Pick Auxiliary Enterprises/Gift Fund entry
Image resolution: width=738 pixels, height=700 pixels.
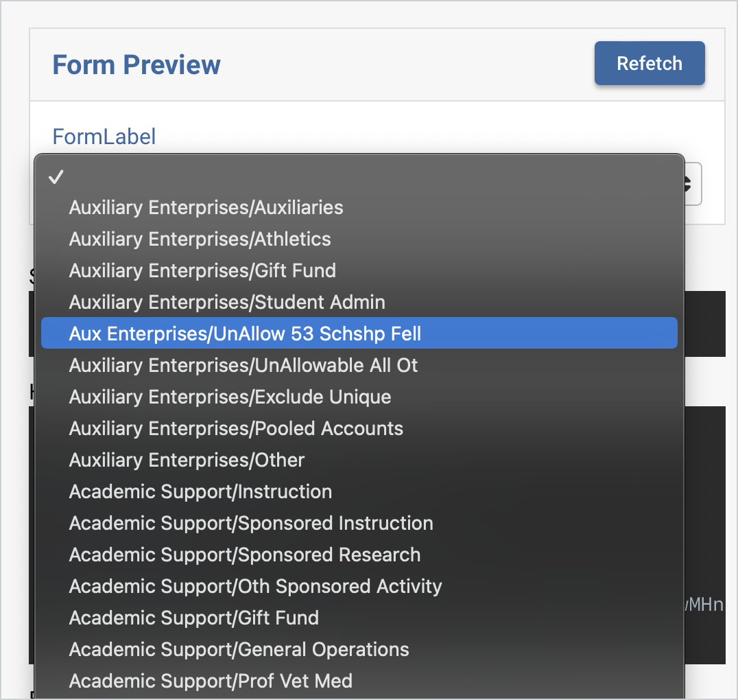tap(202, 270)
